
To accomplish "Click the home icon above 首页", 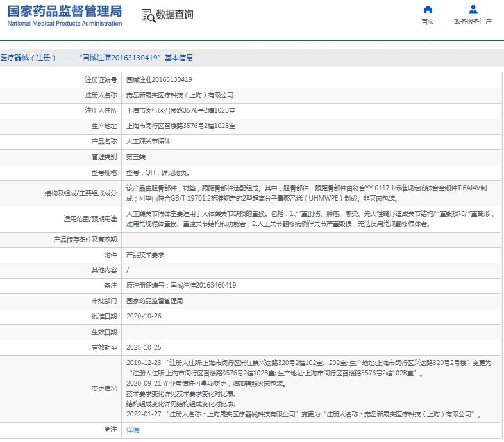I will point(428,10).
